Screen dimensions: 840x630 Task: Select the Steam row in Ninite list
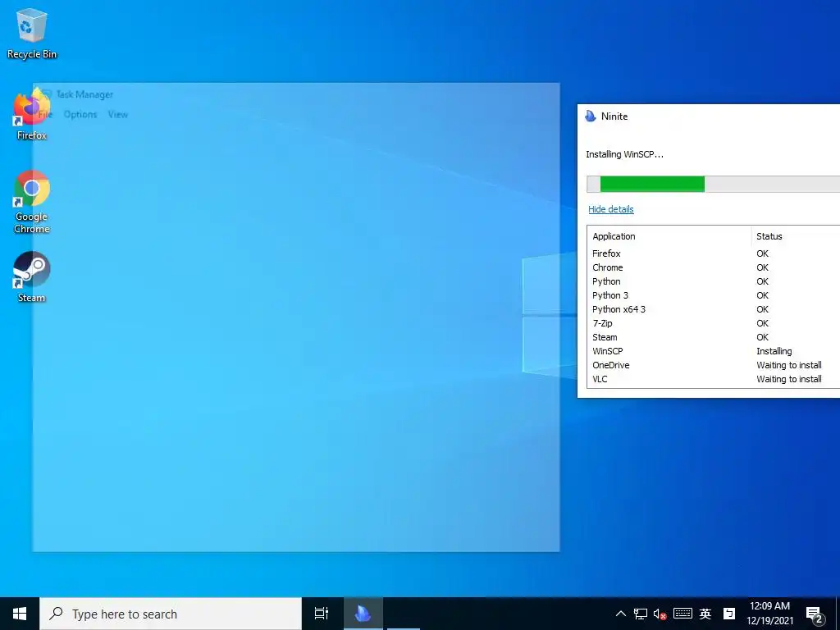[714, 337]
